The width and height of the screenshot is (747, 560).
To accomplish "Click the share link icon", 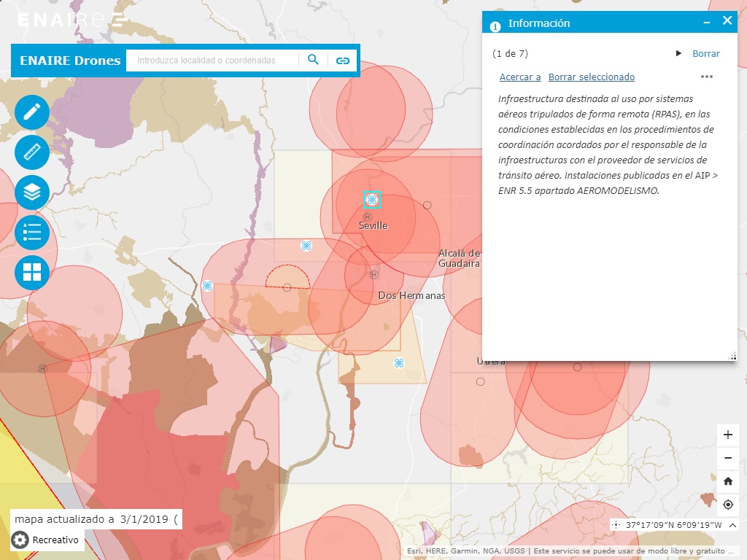I will 342,61.
